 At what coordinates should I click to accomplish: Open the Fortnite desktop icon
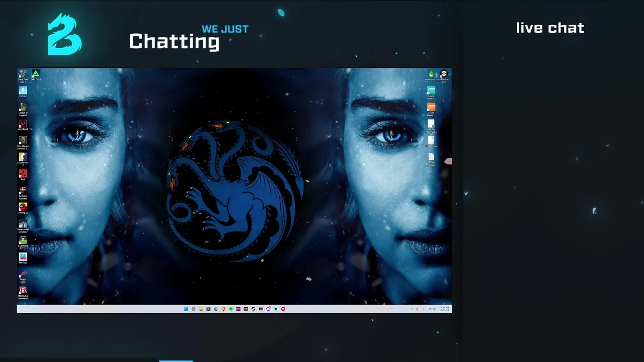tap(23, 92)
